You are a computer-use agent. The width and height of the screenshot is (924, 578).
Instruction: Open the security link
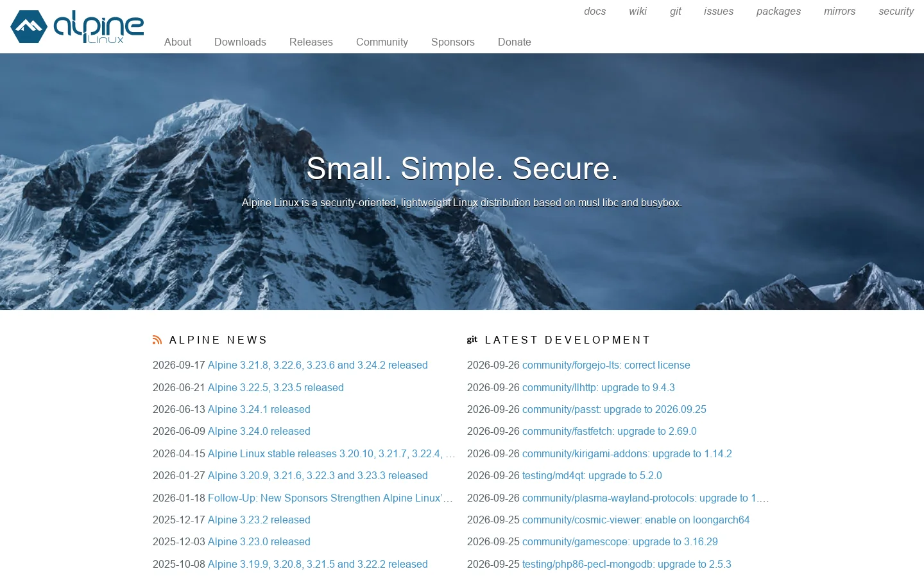(896, 11)
